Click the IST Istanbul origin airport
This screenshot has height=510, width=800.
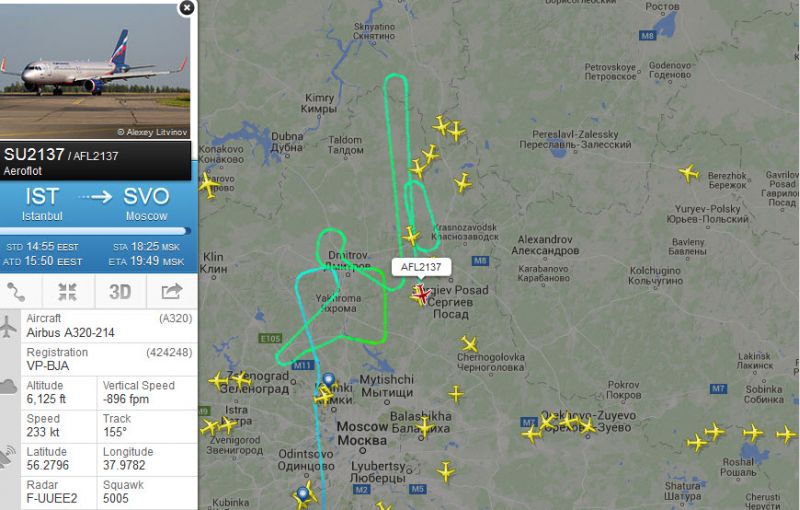[42, 203]
